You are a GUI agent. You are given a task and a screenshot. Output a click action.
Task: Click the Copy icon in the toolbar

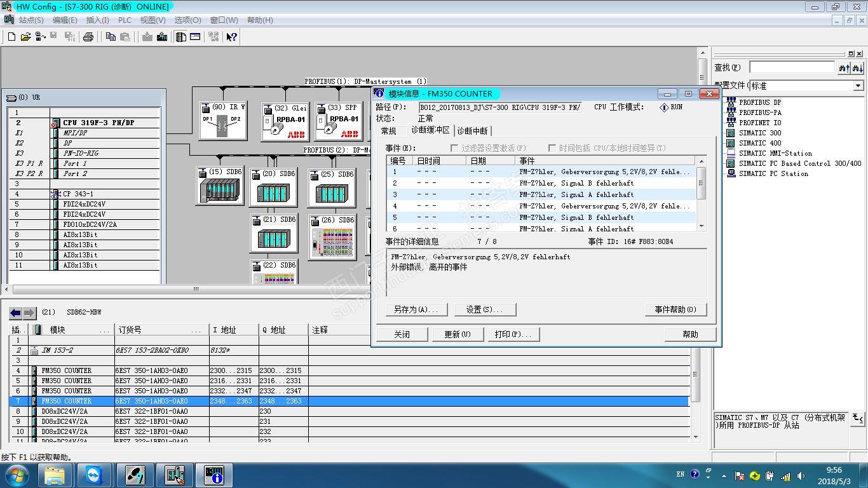(111, 37)
